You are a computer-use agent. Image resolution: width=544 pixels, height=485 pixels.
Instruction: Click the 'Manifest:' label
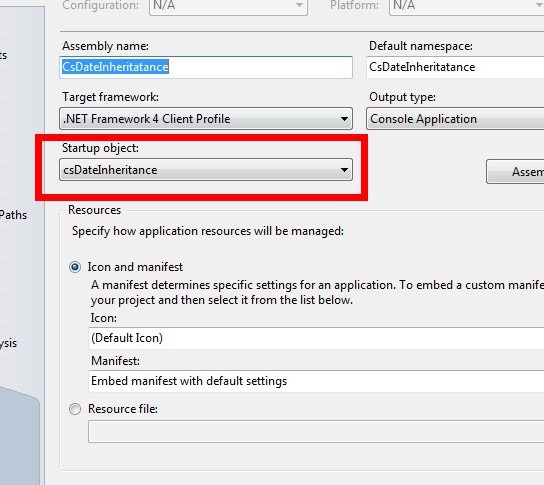(x=115, y=361)
